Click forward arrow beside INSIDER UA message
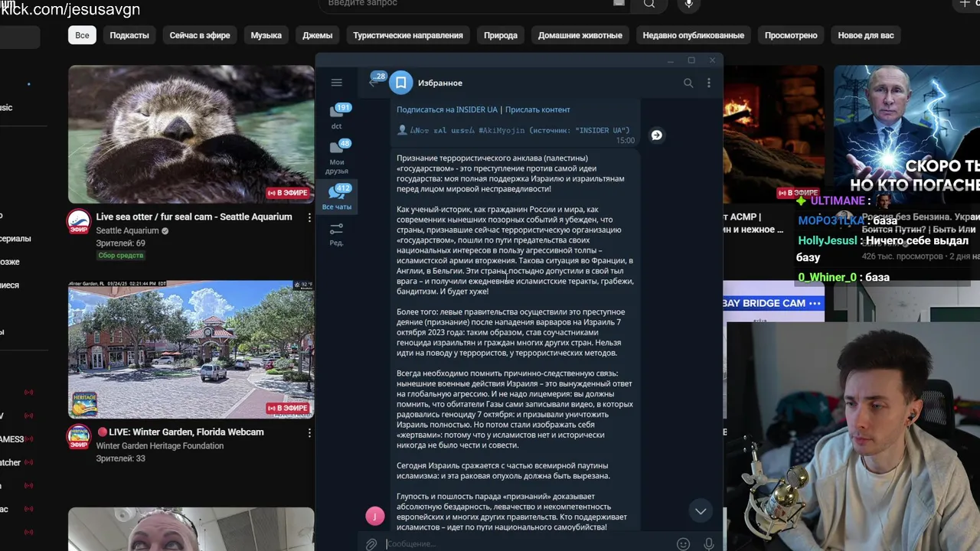Image resolution: width=980 pixels, height=551 pixels. coord(656,135)
